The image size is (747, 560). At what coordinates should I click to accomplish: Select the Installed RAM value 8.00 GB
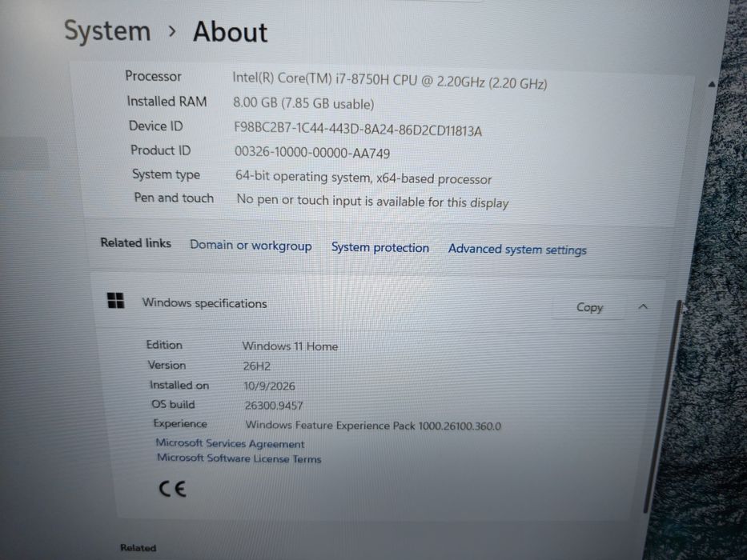click(x=303, y=103)
